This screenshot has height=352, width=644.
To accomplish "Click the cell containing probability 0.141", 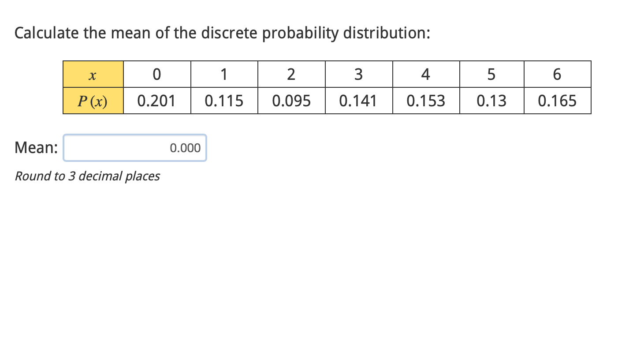I will click(x=358, y=100).
